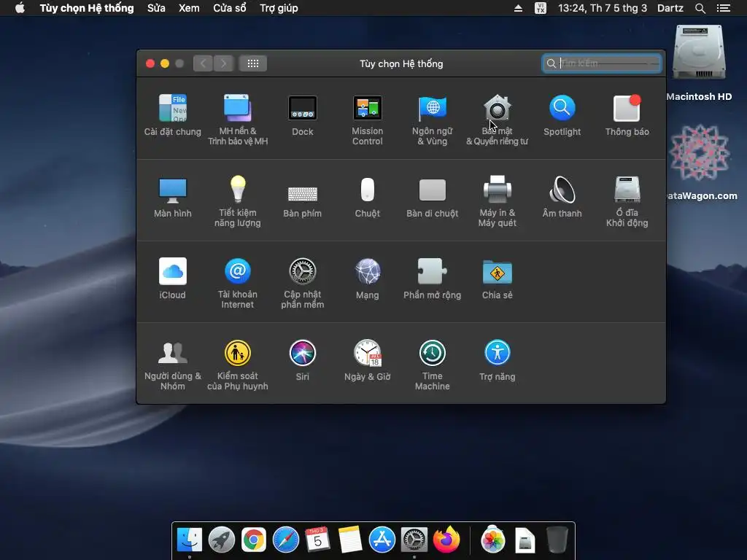Open Chuột mouse settings
747x560 pixels.
coord(368,197)
